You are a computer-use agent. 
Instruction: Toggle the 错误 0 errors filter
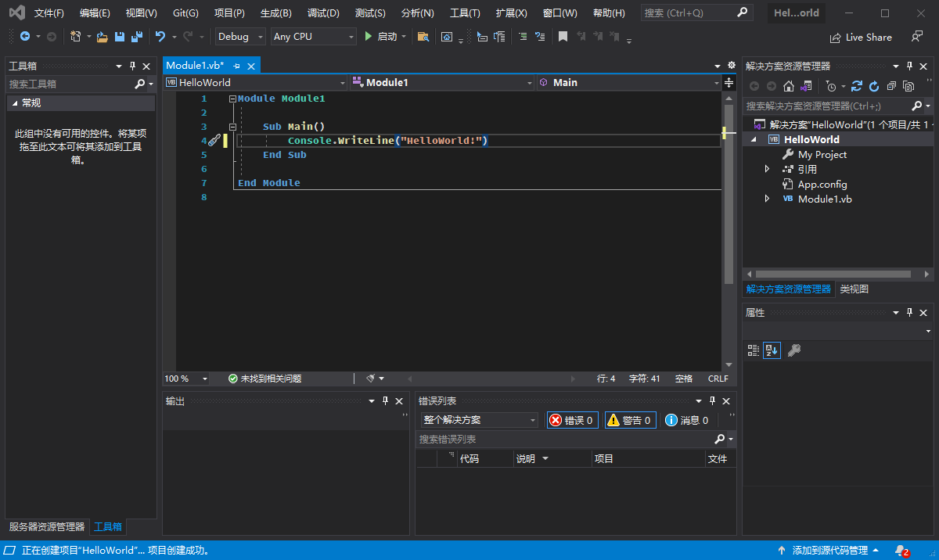click(x=571, y=420)
